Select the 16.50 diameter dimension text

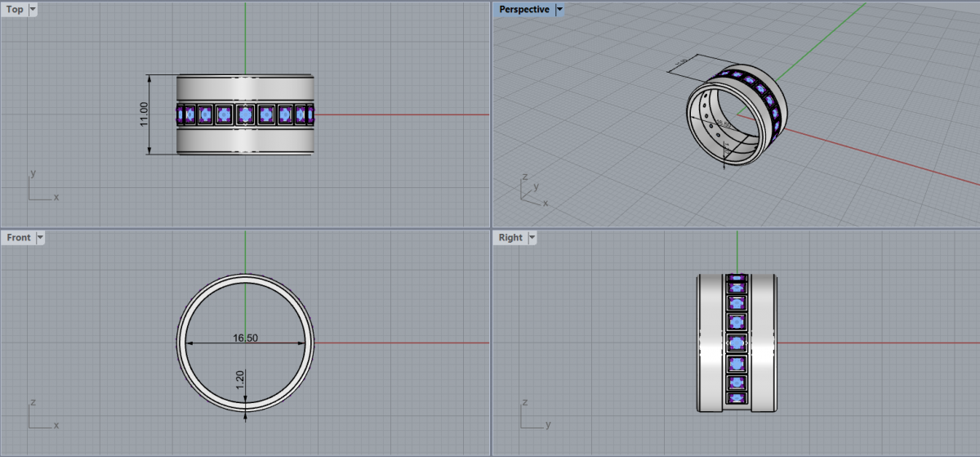pos(245,338)
